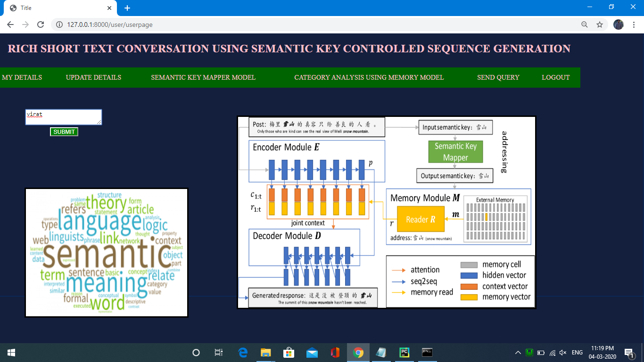
Task: Select SEND QUERY in navigation bar
Action: tap(498, 77)
